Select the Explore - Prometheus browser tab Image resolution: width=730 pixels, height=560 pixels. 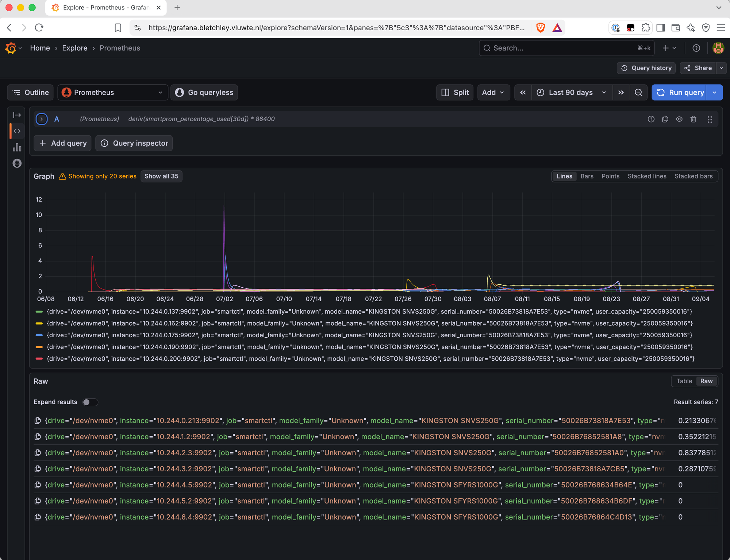(x=106, y=8)
